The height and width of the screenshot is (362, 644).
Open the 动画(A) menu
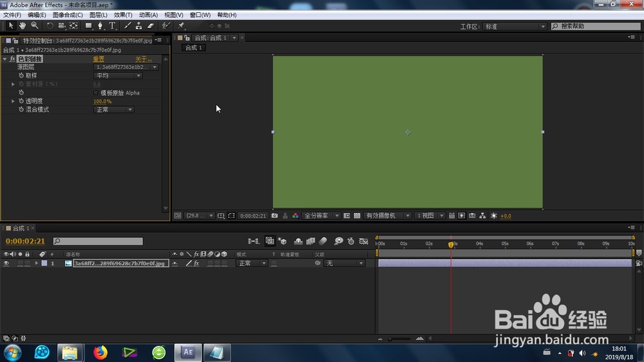pos(148,15)
